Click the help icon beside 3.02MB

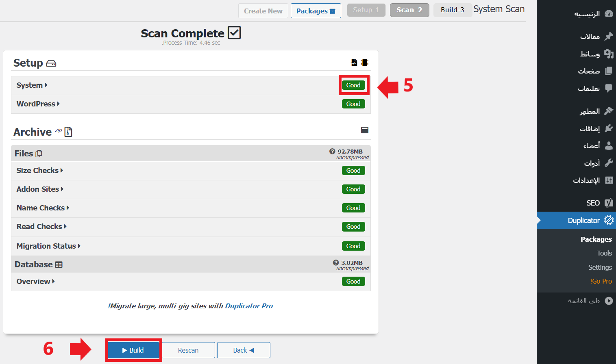pos(336,263)
